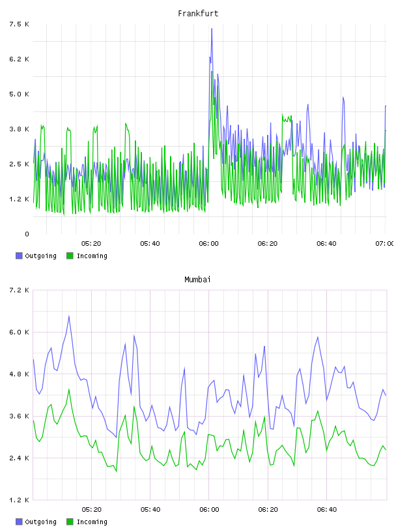Click the 7.2 K axis label on Mumbai chart
396x532 pixels.
(20, 290)
